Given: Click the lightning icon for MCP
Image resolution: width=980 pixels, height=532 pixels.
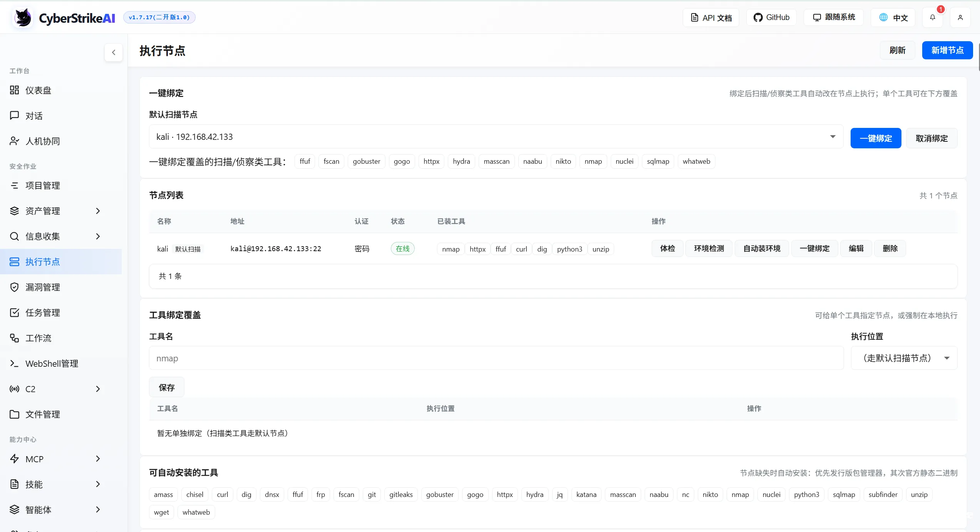Looking at the screenshot, I should (x=14, y=459).
